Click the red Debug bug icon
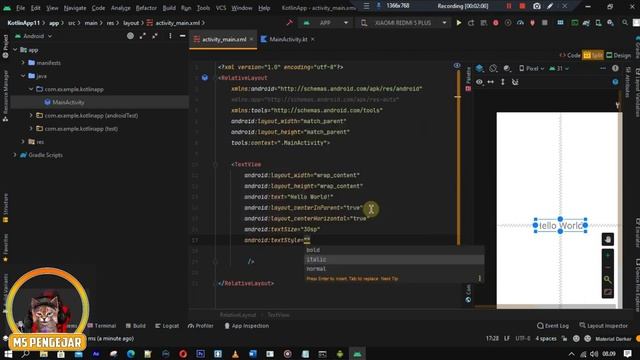This screenshot has width=640, height=360. coord(496,23)
